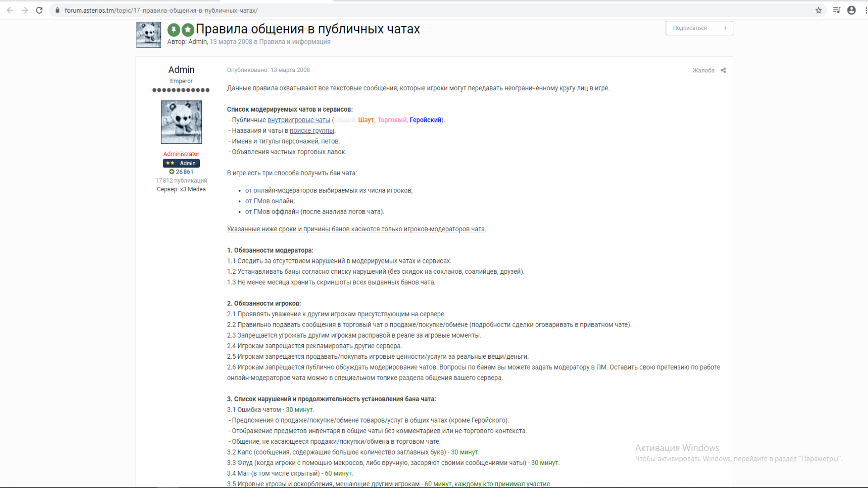Click heading 2. Обязанности игроков
The image size is (868, 488).
pos(264,304)
